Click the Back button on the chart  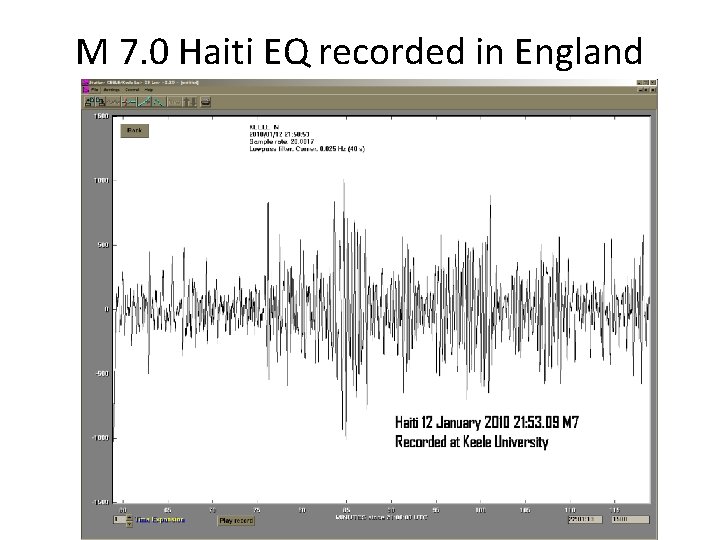point(135,131)
